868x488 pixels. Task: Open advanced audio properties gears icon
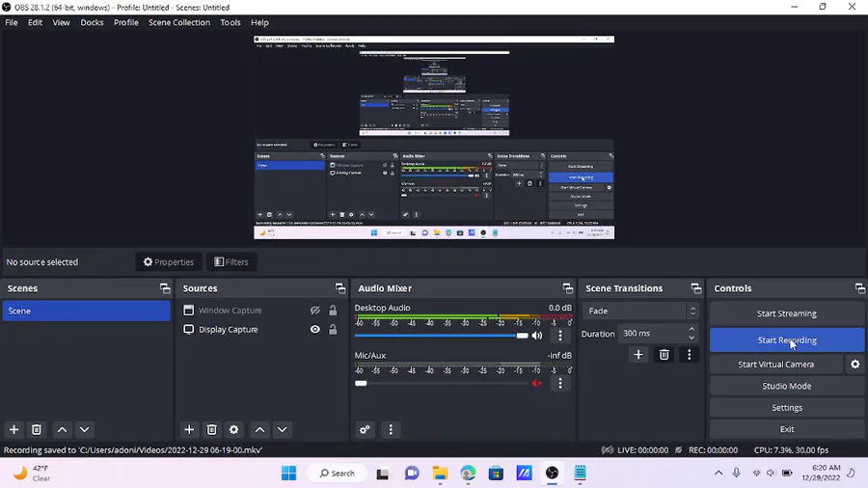pos(365,429)
